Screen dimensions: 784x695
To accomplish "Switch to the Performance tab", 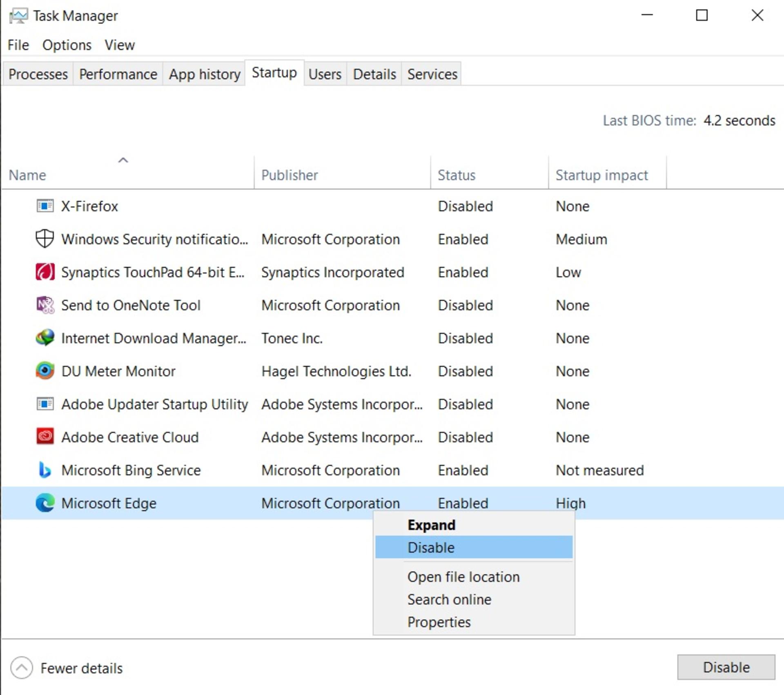I will coord(118,74).
